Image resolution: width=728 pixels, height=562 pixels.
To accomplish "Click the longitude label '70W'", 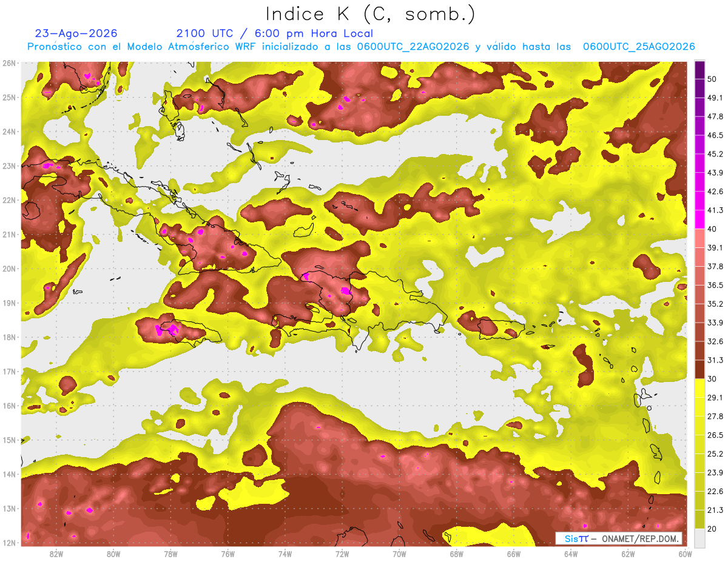I will [x=399, y=554].
